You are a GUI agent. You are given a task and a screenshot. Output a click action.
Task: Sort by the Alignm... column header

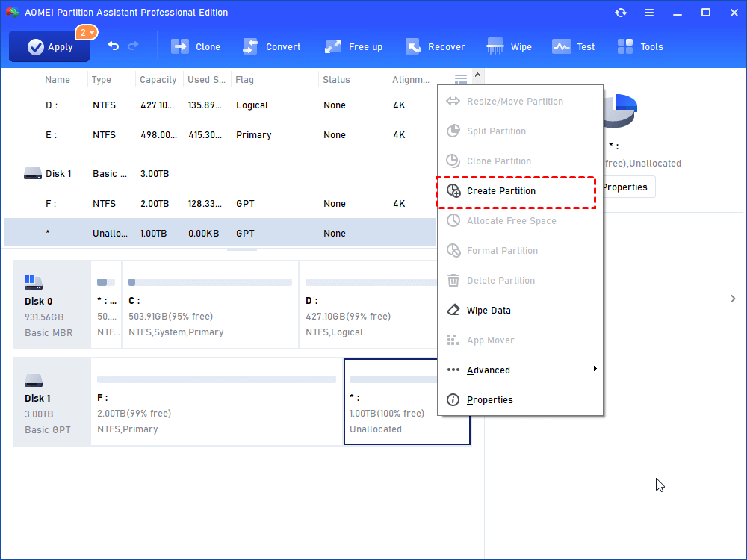coord(411,80)
